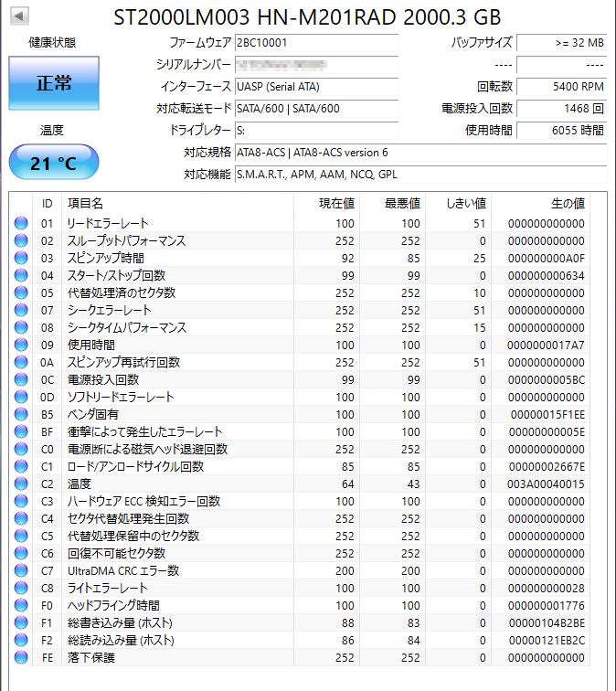
Task: Click status orb for 01 リードエラーレート
Action: click(x=21, y=223)
